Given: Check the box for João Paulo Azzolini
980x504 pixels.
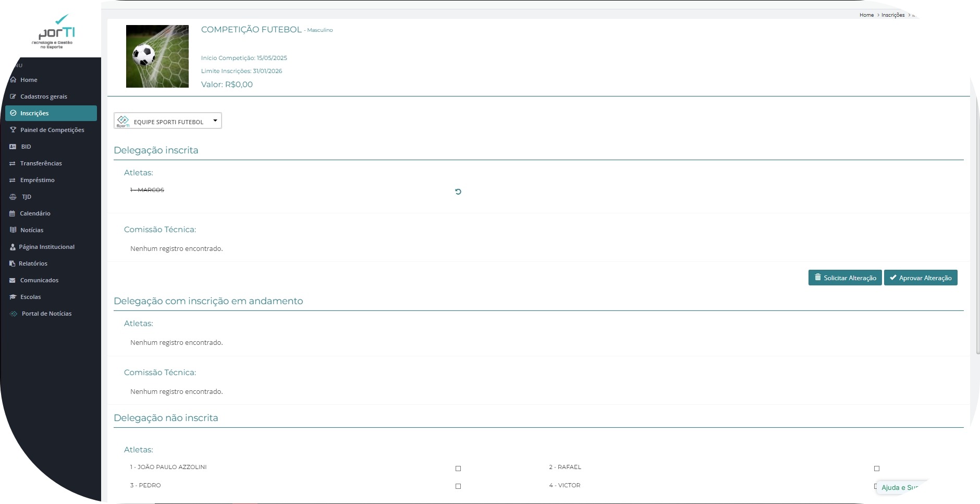Looking at the screenshot, I should click(x=458, y=469).
